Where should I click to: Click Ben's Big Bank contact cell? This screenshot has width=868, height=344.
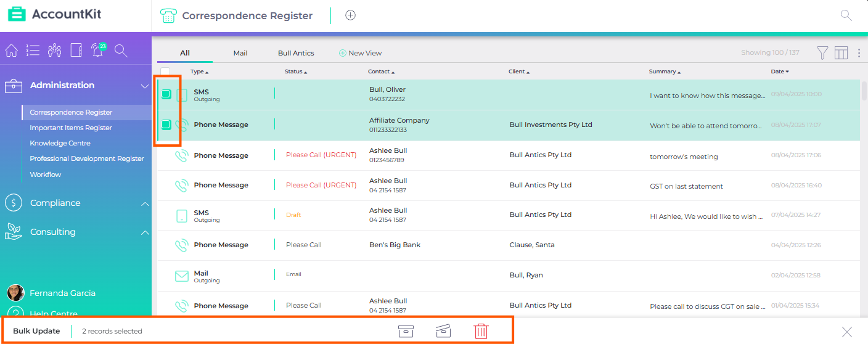click(395, 245)
